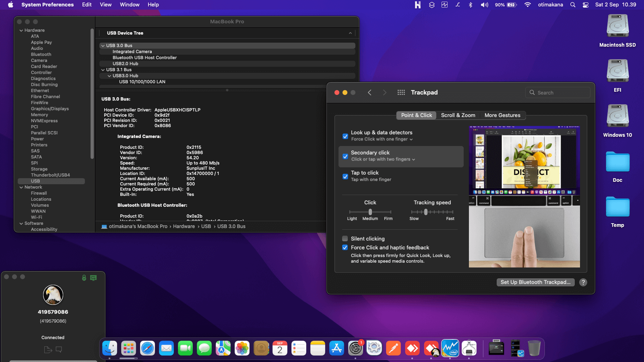Image resolution: width=644 pixels, height=362 pixels.
Task: Select Thunderbolt/USB4 in sidebar
Action: pyautogui.click(x=50, y=175)
